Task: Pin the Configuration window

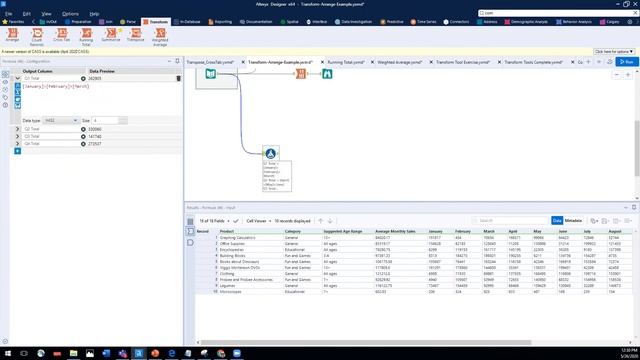Action: coord(177,61)
